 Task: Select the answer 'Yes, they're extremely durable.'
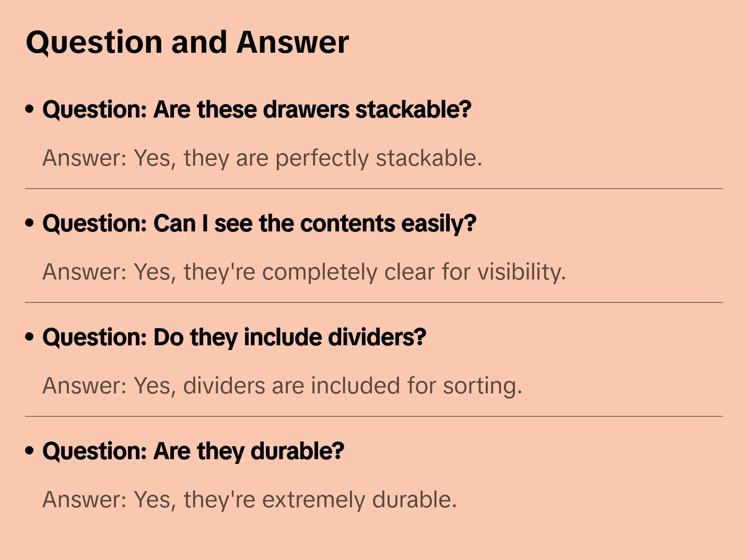(249, 500)
